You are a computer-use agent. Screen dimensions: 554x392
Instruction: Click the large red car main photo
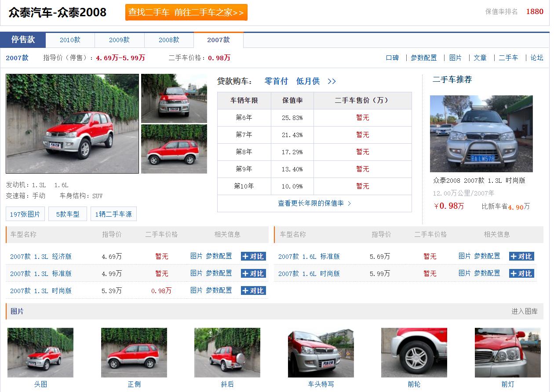point(72,123)
